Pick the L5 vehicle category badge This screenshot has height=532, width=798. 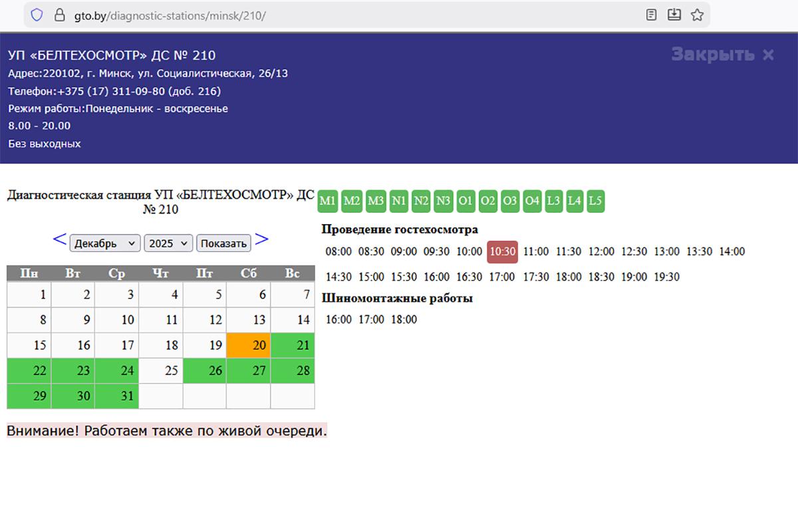click(596, 201)
